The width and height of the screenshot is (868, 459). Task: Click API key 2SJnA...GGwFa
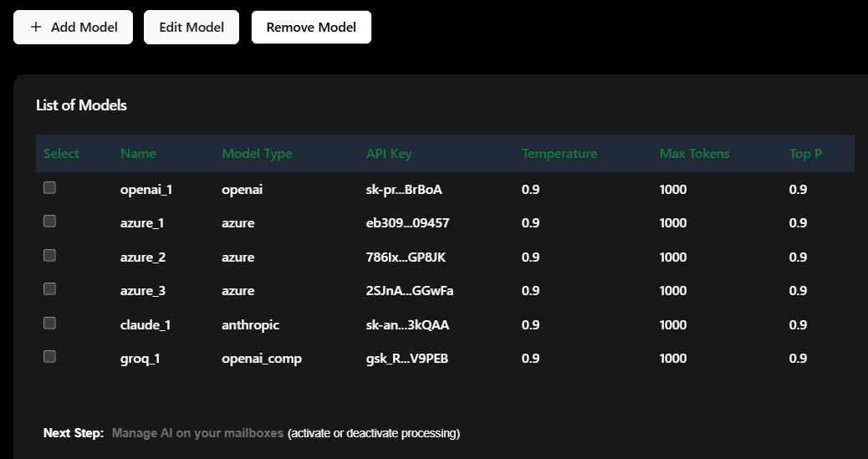(410, 291)
